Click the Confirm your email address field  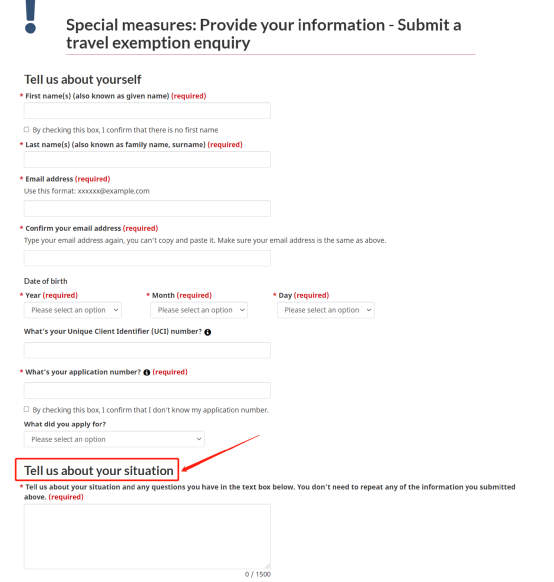(x=147, y=258)
